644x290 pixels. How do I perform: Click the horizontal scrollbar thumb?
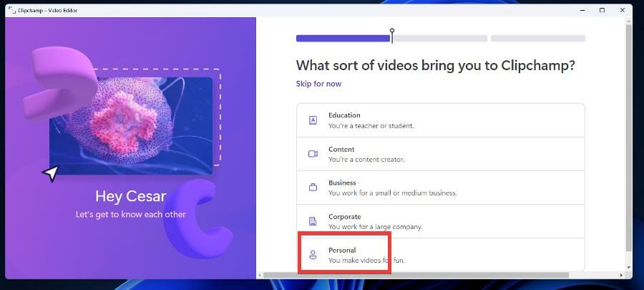[x=416, y=275]
